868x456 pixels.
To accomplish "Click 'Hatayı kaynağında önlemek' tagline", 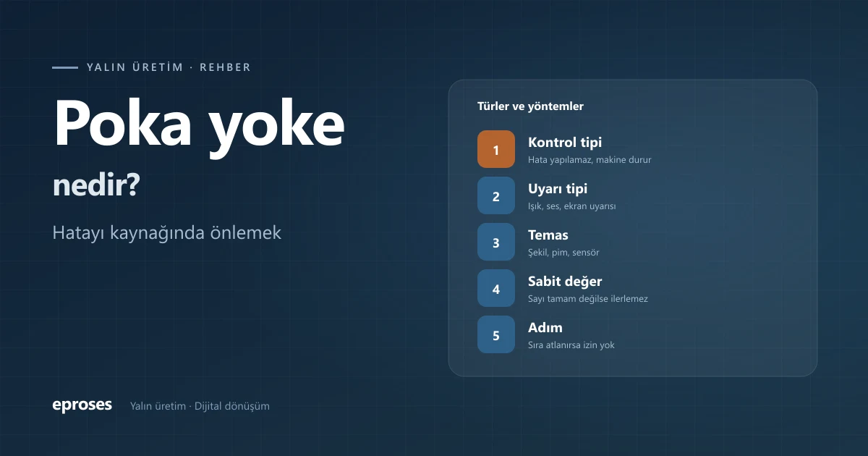I will point(167,234).
